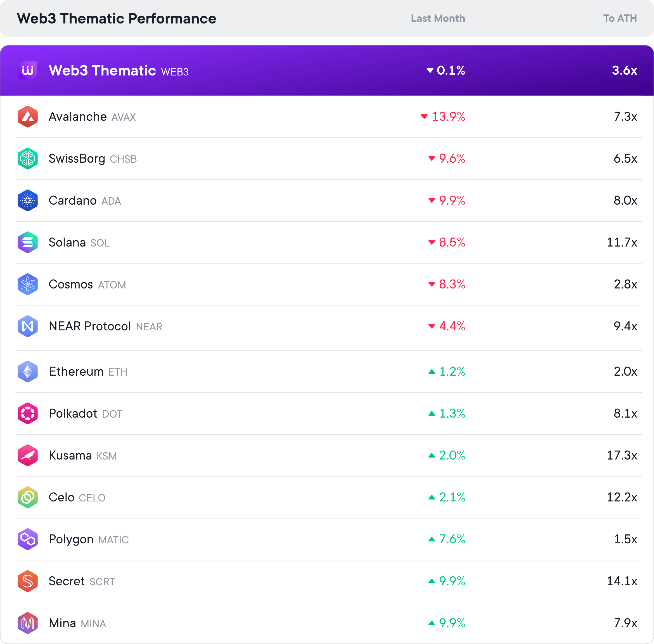The height and width of the screenshot is (644, 654).
Task: Click the Secret SCRT orange icon
Action: (27, 581)
